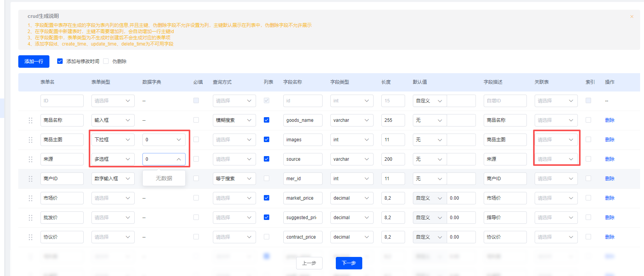Close the crud生成说明 notice
Viewport: 644px width, 276px height.
pyautogui.click(x=632, y=17)
